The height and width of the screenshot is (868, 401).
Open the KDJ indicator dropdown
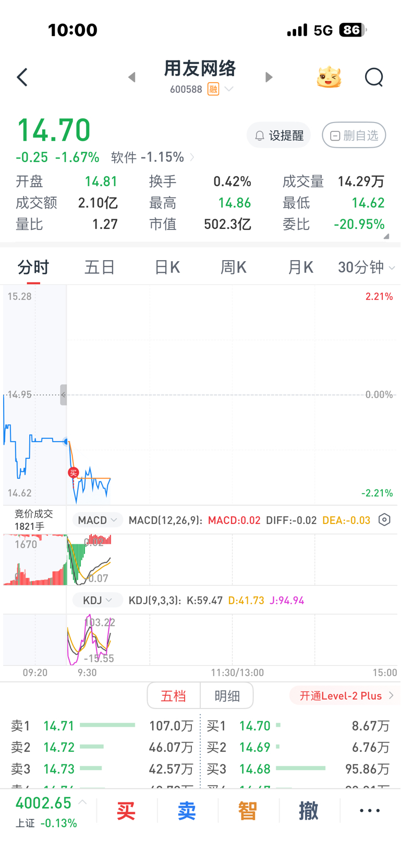click(97, 601)
